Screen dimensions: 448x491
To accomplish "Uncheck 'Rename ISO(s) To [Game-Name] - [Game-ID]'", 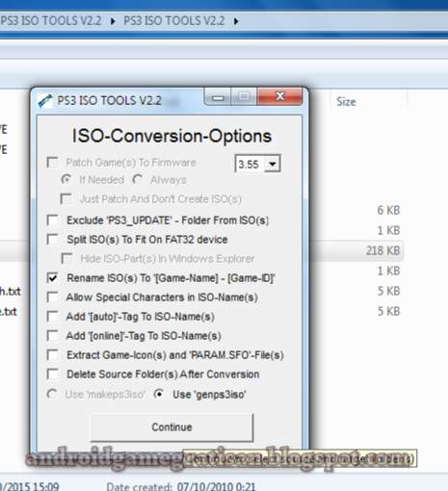I will (x=52, y=278).
